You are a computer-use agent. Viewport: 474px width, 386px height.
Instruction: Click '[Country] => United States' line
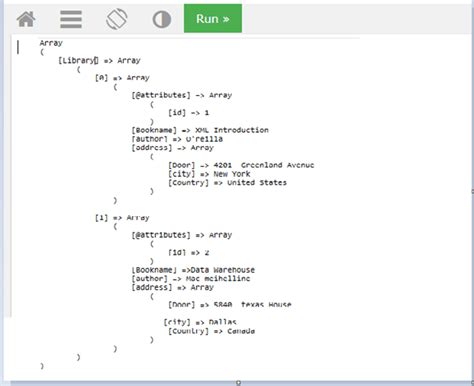(227, 182)
